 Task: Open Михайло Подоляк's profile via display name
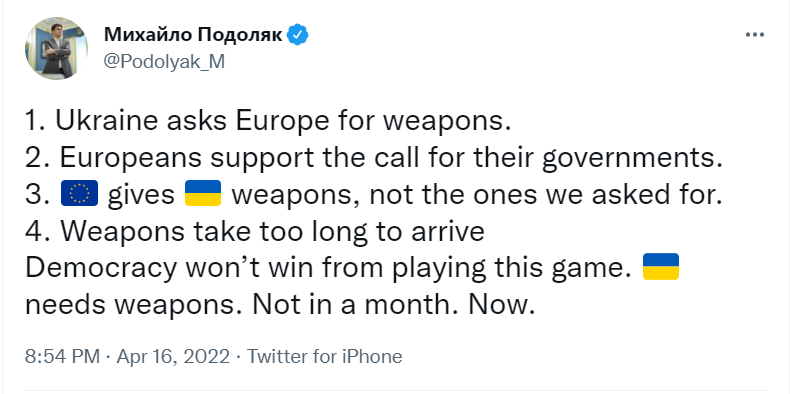(x=193, y=35)
